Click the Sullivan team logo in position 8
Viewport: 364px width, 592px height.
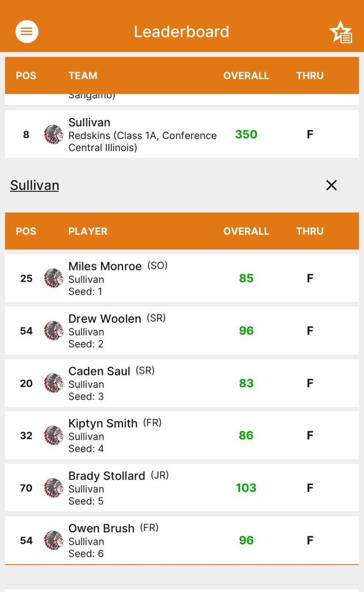click(54, 134)
